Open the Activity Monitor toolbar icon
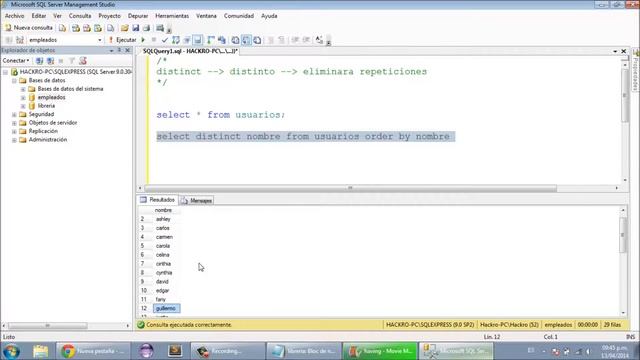This screenshot has width=640, height=360. pos(160,28)
